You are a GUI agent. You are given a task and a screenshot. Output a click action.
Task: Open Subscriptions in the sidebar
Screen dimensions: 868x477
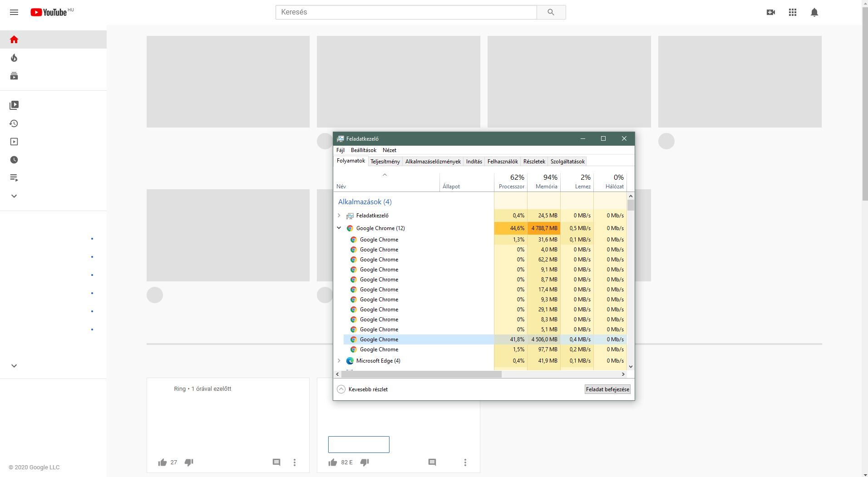point(14,76)
